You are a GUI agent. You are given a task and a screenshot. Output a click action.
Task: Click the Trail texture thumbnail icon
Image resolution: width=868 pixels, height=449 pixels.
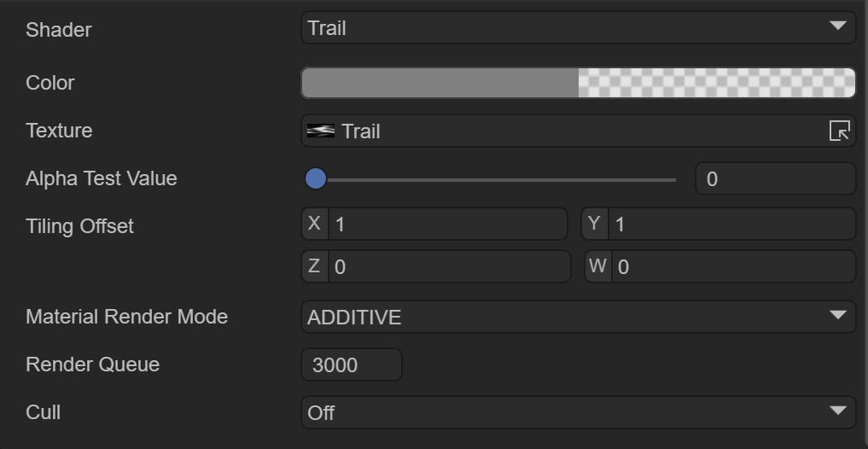(321, 131)
